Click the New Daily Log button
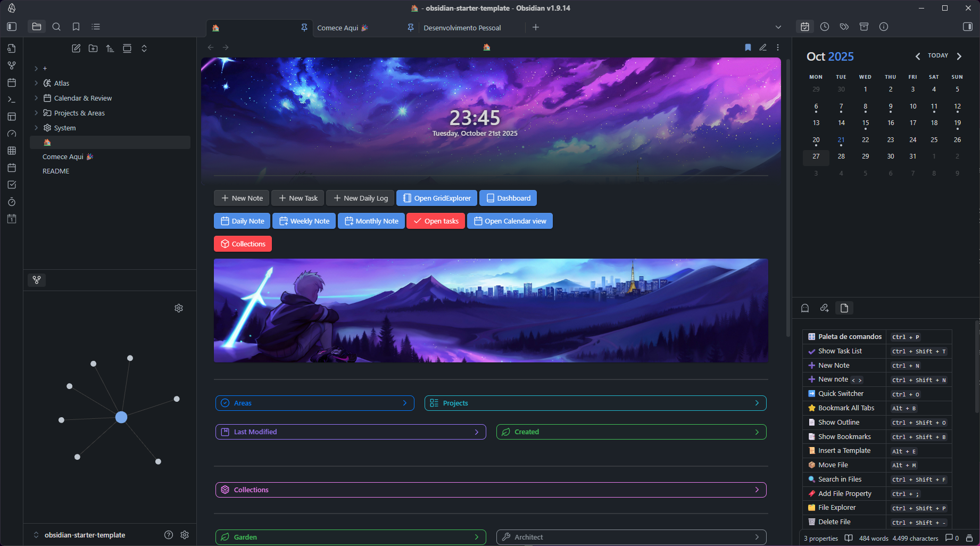The image size is (980, 546). [x=360, y=198]
